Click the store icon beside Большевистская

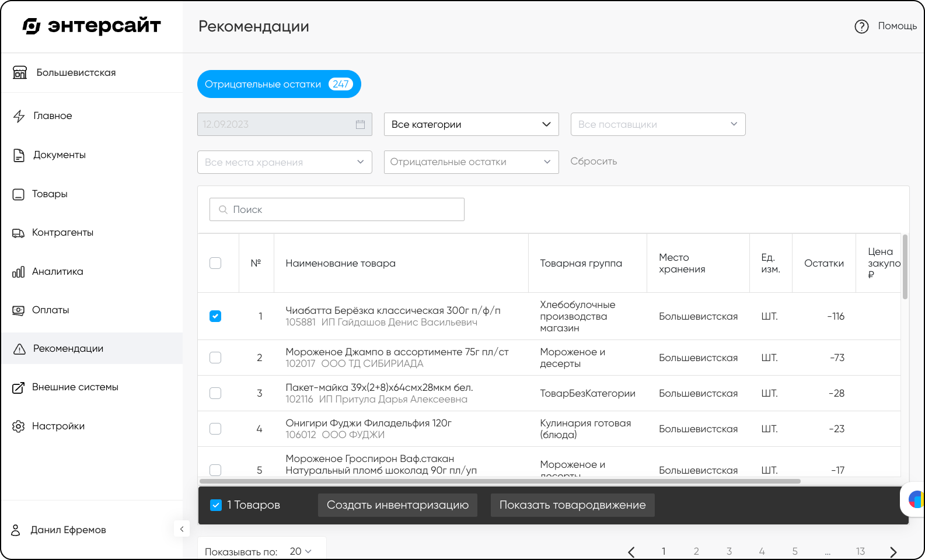[20, 72]
